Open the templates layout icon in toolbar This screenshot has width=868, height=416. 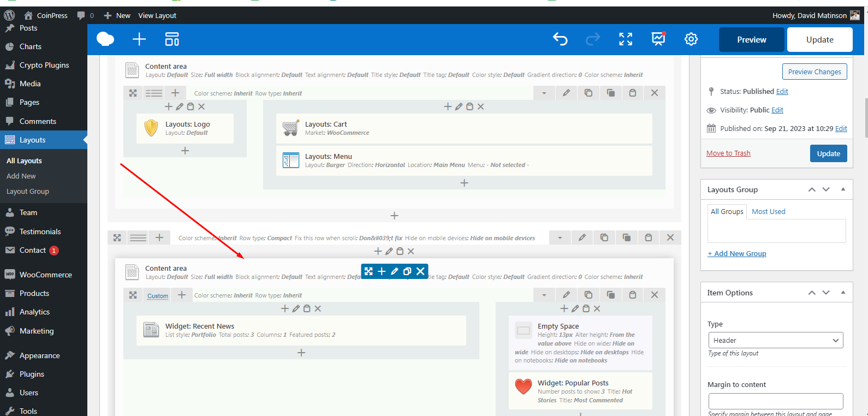172,39
